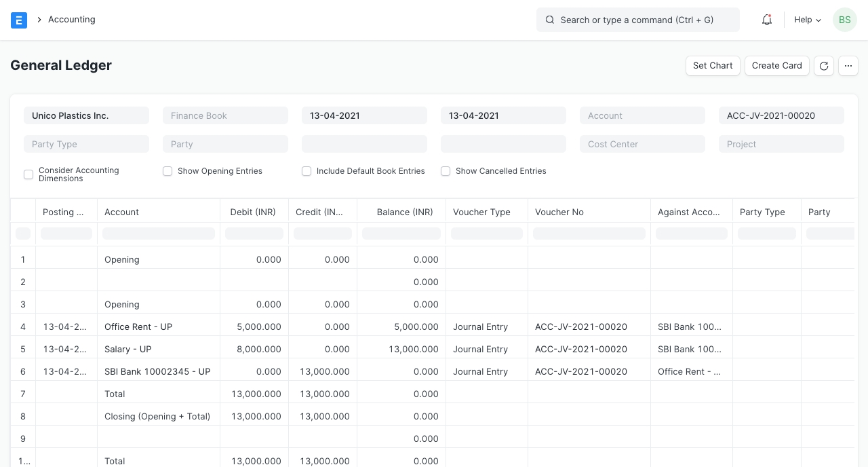Open the notifications bell icon
The width and height of the screenshot is (868, 467).
point(767,20)
